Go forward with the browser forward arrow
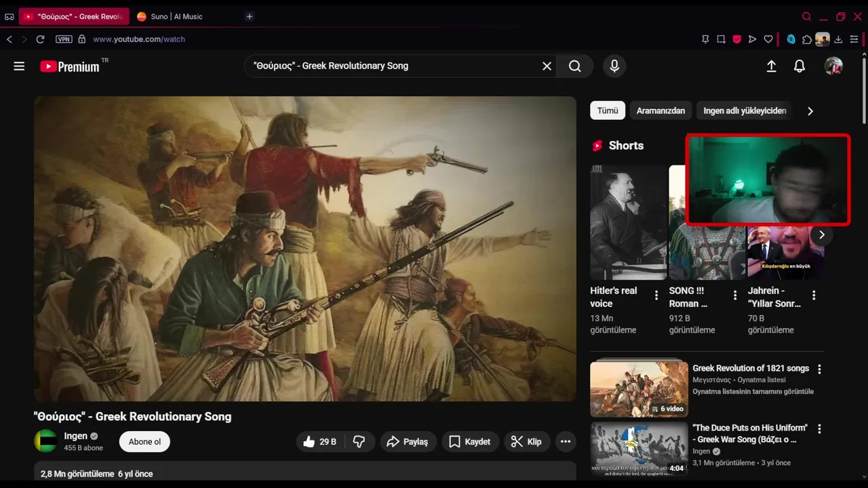The width and height of the screenshot is (868, 488). pyautogui.click(x=25, y=39)
